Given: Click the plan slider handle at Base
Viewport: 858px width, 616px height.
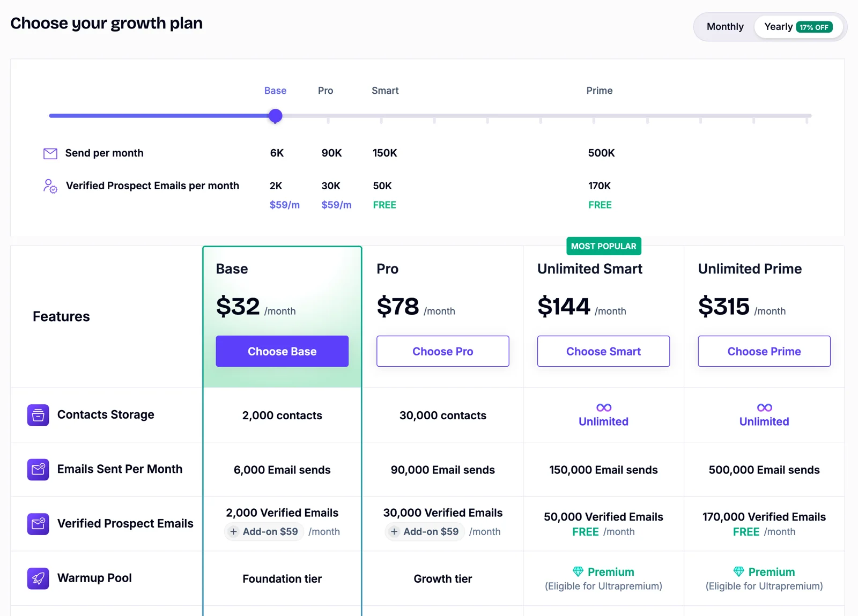Looking at the screenshot, I should (x=276, y=116).
